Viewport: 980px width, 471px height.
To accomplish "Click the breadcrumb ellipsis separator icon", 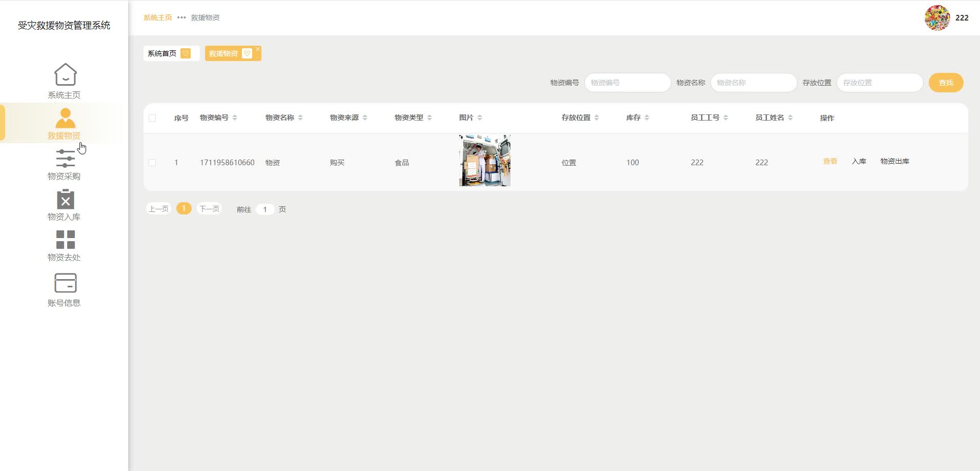I will pyautogui.click(x=181, y=17).
